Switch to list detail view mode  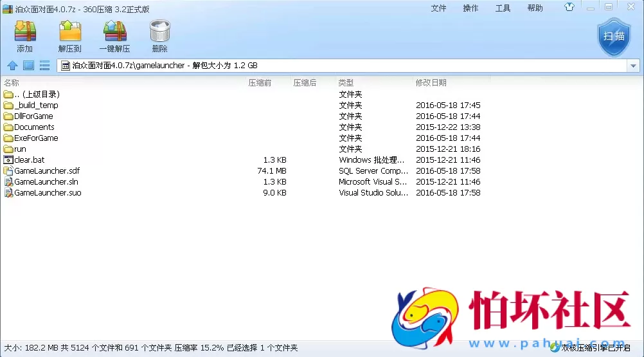pos(44,66)
